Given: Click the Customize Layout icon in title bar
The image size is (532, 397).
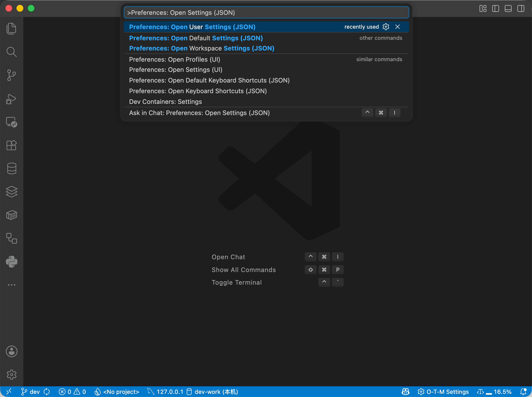Looking at the screenshot, I should pyautogui.click(x=483, y=9).
